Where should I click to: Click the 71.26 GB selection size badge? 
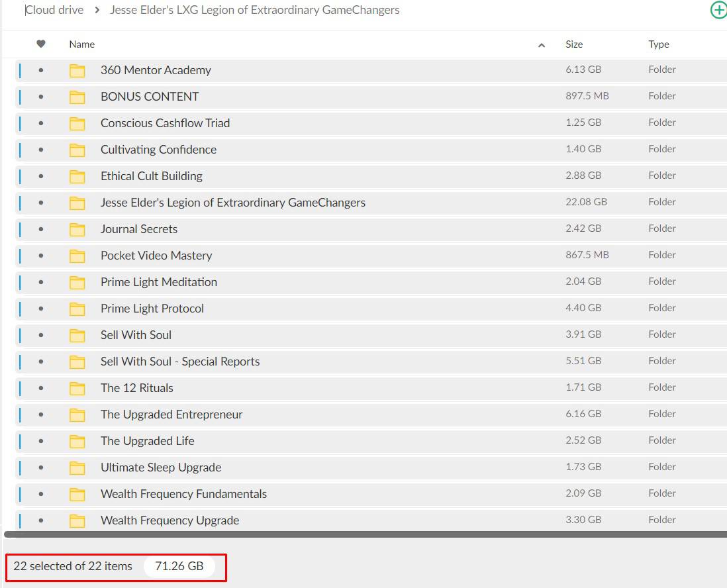click(179, 567)
